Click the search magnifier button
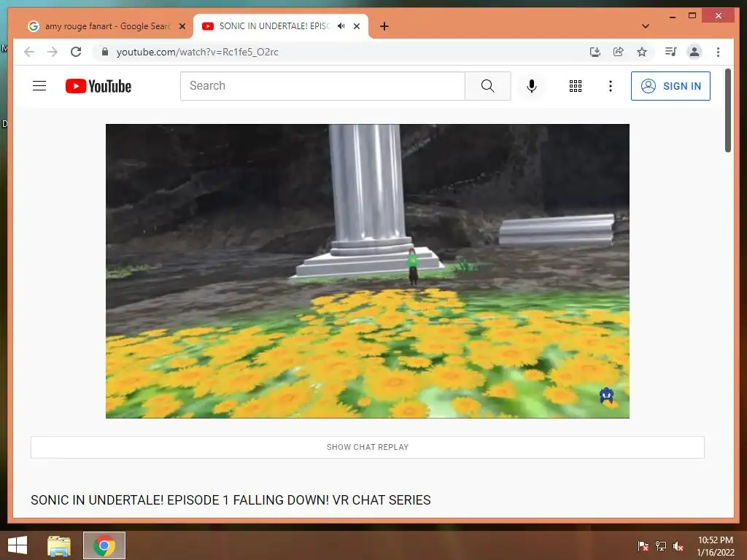Screen dimensions: 747x560 point(487,86)
